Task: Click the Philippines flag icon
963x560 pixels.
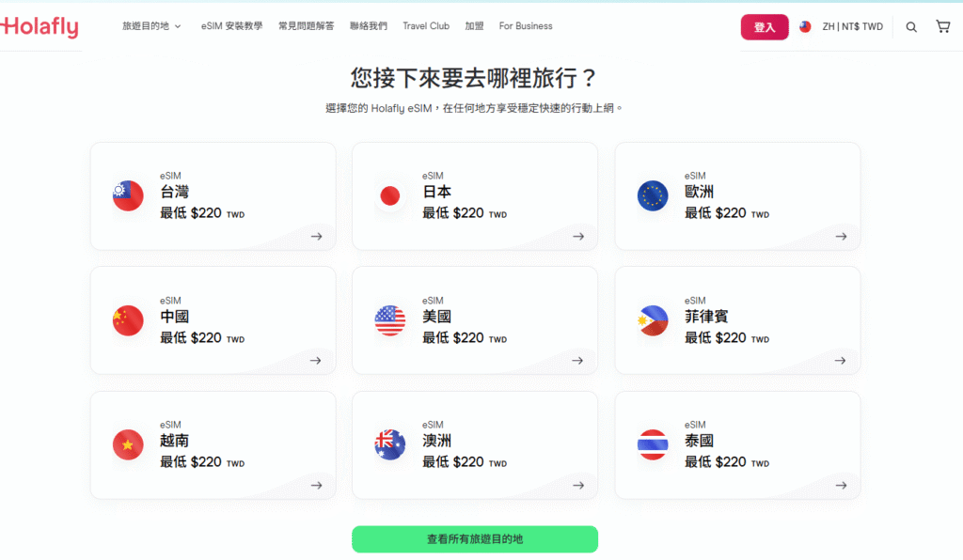Action: [653, 320]
